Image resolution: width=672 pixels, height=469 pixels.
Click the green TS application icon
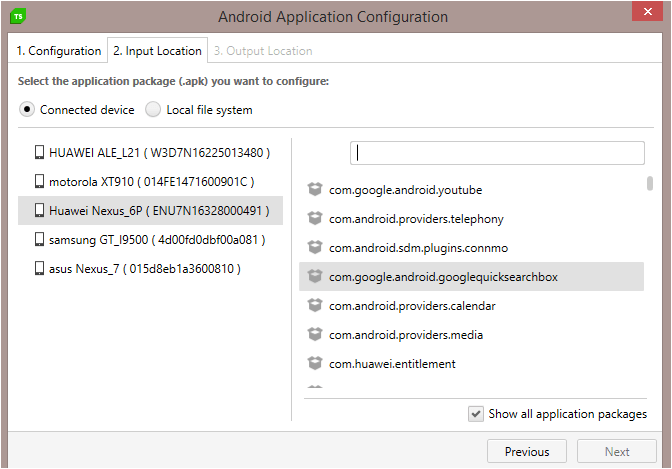pos(18,17)
